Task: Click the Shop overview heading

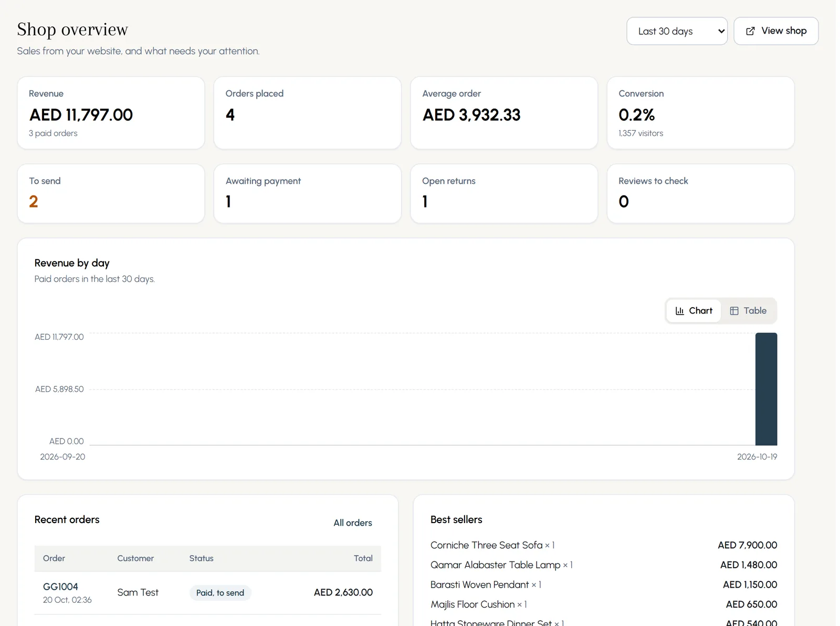Action: pos(72,29)
